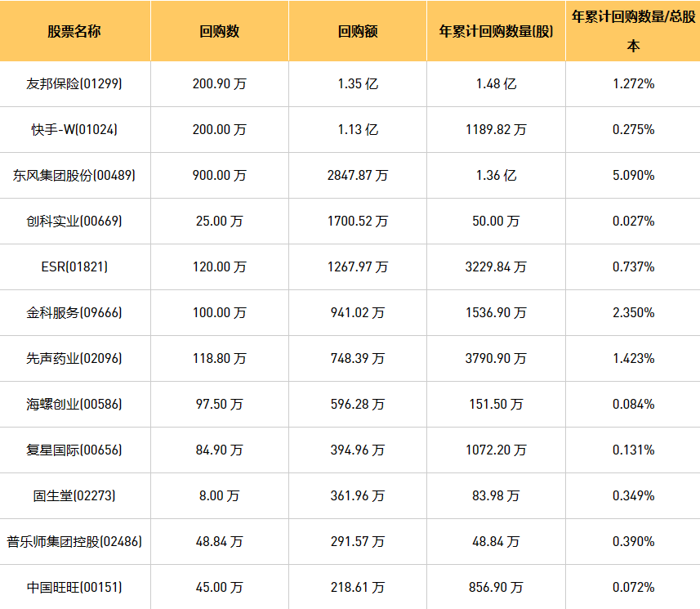The image size is (700, 609).
Task: Click the 118.80 万 buyback count cell
Action: tap(219, 359)
